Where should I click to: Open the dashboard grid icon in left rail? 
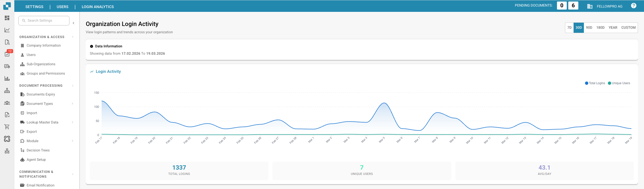(7, 18)
